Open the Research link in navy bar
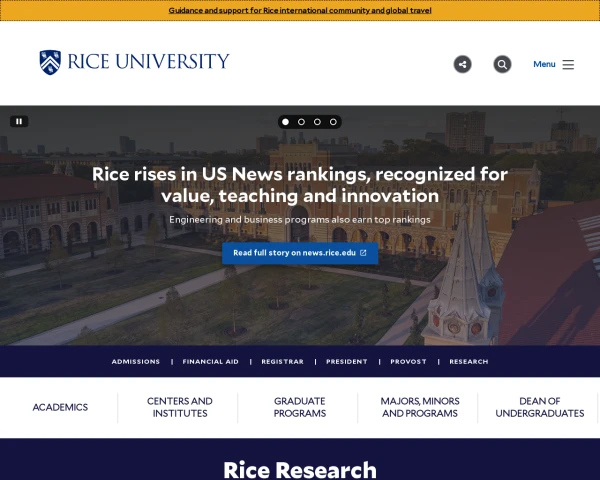The image size is (600, 480). (469, 362)
